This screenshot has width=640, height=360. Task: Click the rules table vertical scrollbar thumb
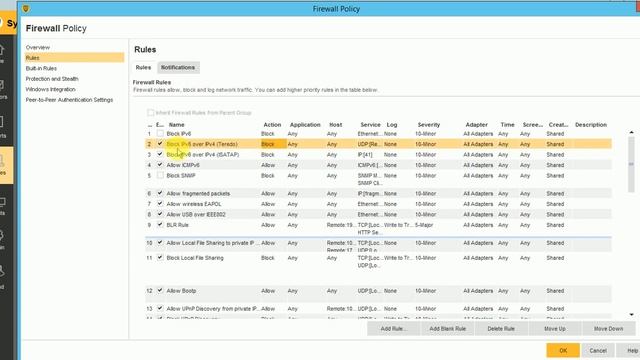(x=631, y=164)
